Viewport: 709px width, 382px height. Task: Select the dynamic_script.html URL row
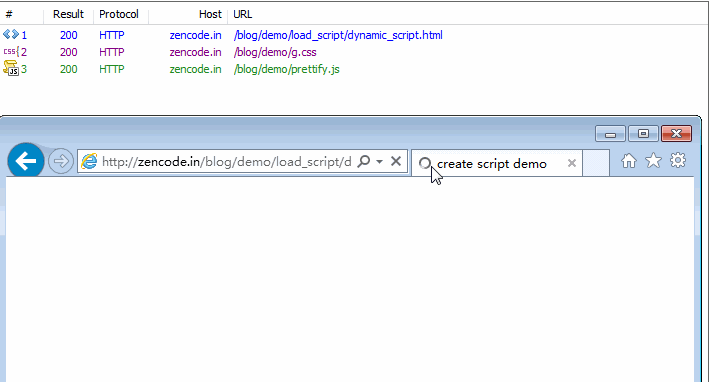(x=338, y=35)
